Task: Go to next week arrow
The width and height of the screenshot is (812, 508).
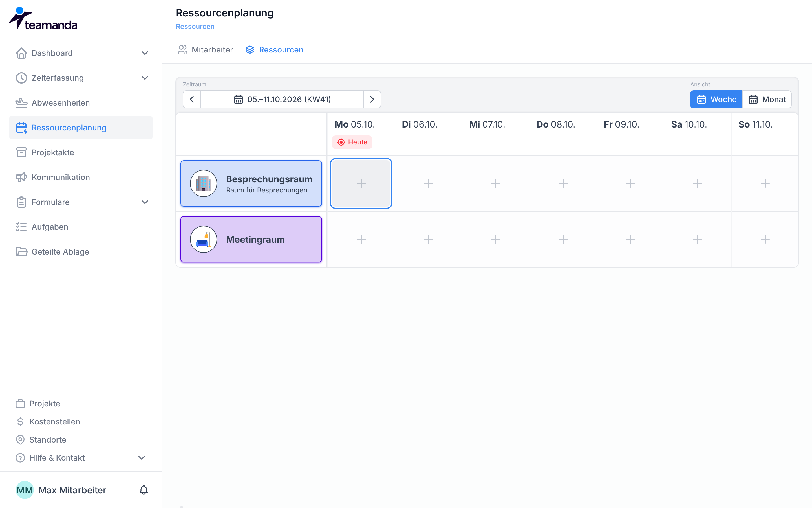Action: click(372, 99)
